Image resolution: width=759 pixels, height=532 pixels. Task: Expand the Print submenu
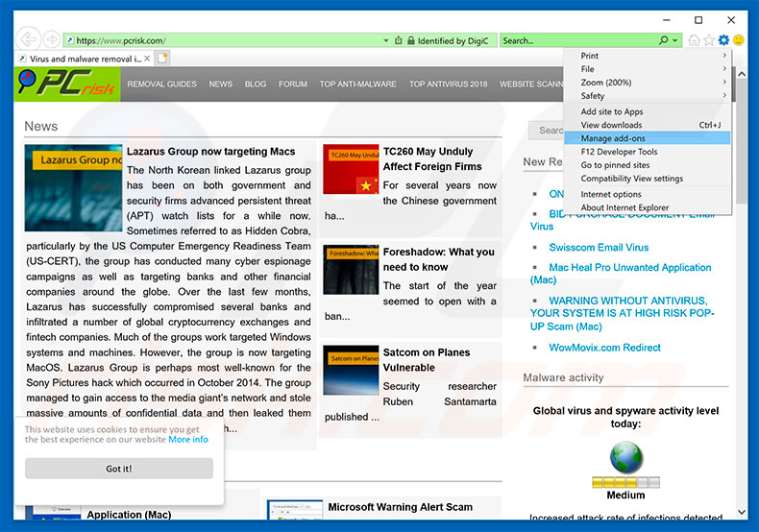pos(653,56)
